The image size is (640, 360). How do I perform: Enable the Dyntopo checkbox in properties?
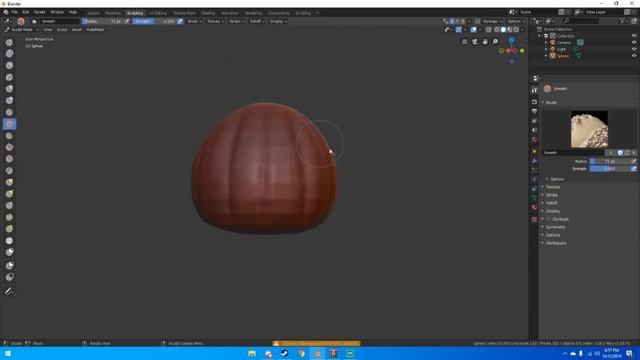click(x=549, y=219)
